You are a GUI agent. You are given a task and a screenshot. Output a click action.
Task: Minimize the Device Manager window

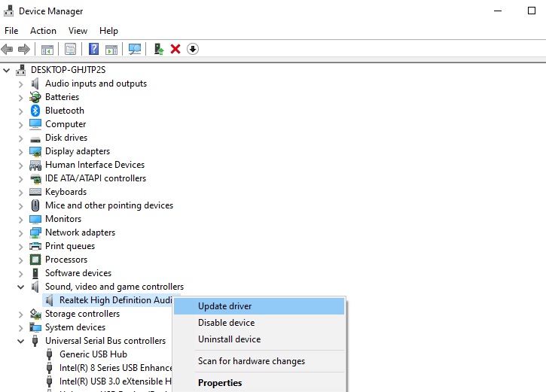(498, 11)
